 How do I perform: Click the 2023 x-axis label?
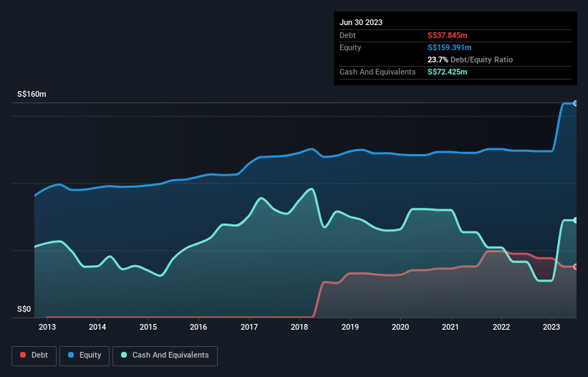551,327
